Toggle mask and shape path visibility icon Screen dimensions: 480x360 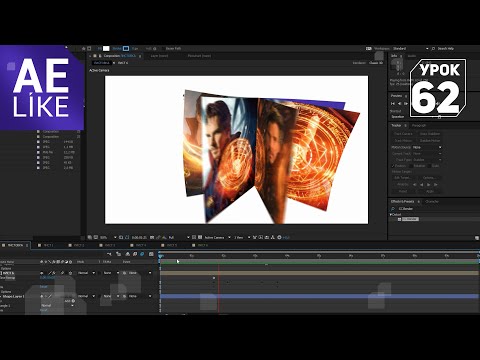(x=127, y=237)
